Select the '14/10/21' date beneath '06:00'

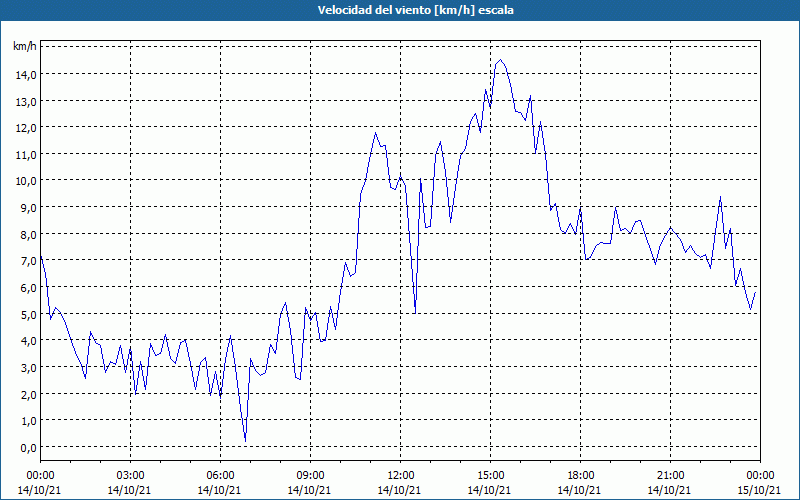click(219, 490)
